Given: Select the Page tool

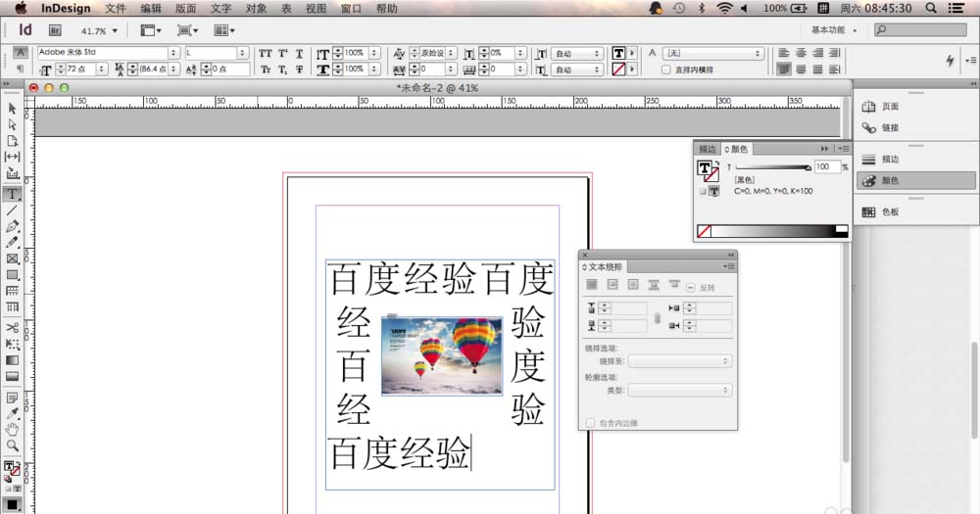Looking at the screenshot, I should click(12, 141).
